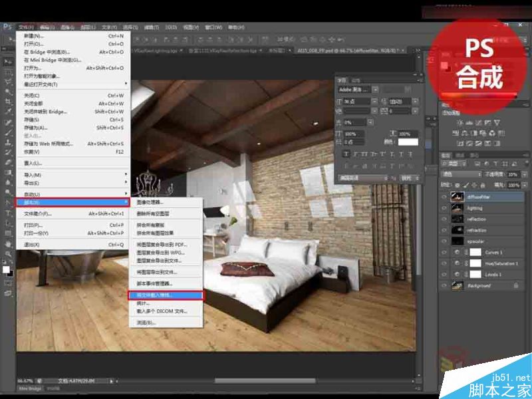Select the Eyedropper tool

pos(8,111)
